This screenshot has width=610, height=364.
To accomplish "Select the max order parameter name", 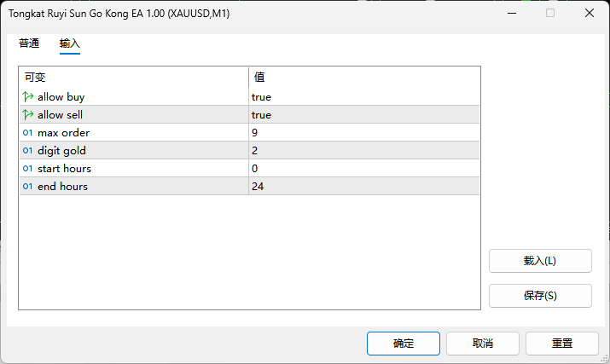I will (x=63, y=133).
